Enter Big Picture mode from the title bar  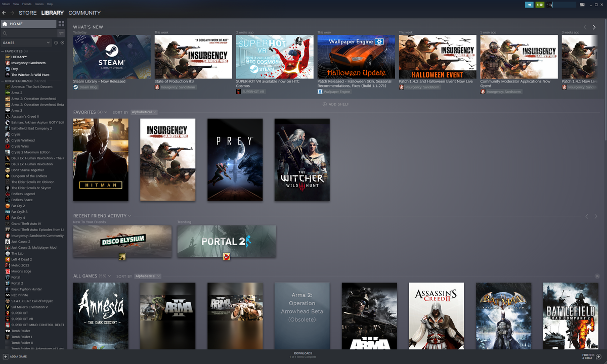[x=582, y=5]
